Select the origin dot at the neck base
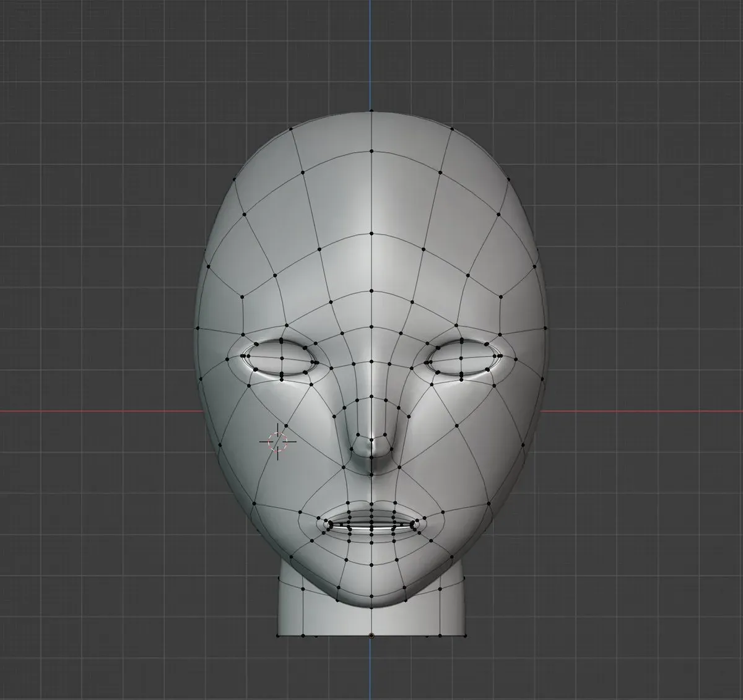This screenshot has width=743, height=700. 371,636
